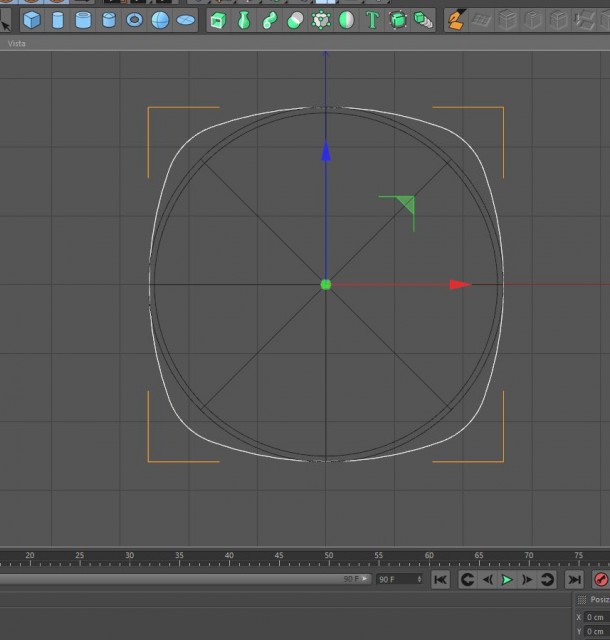610x640 pixels.
Task: Click the green capsule-shaped generator icon
Action: pyautogui.click(x=295, y=20)
